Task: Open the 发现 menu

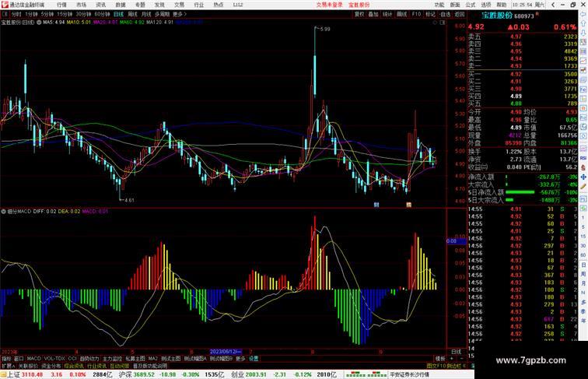Action: [159, 5]
